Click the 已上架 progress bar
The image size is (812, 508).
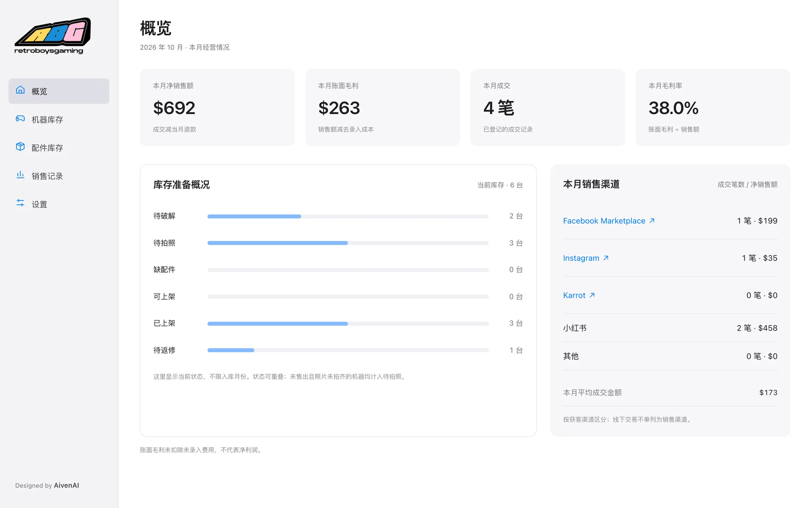click(348, 323)
